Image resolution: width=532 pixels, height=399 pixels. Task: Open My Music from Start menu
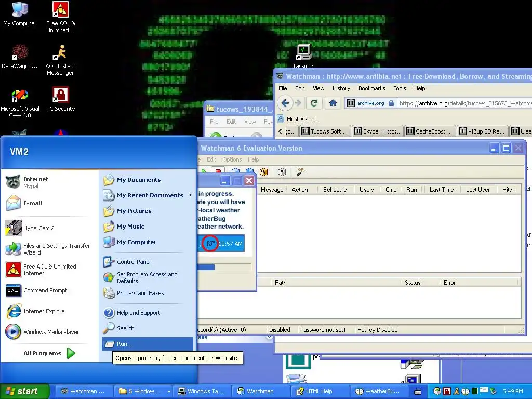[x=148, y=227]
